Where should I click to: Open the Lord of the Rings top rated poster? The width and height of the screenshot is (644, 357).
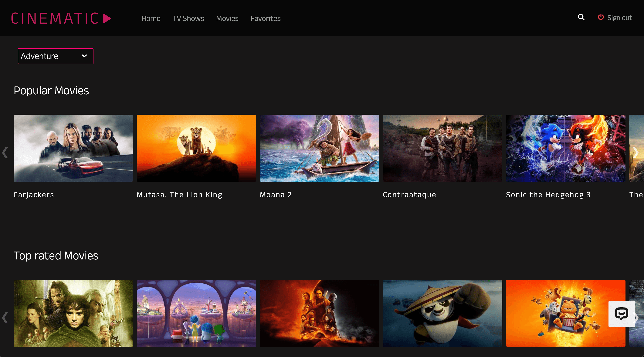pos(73,313)
